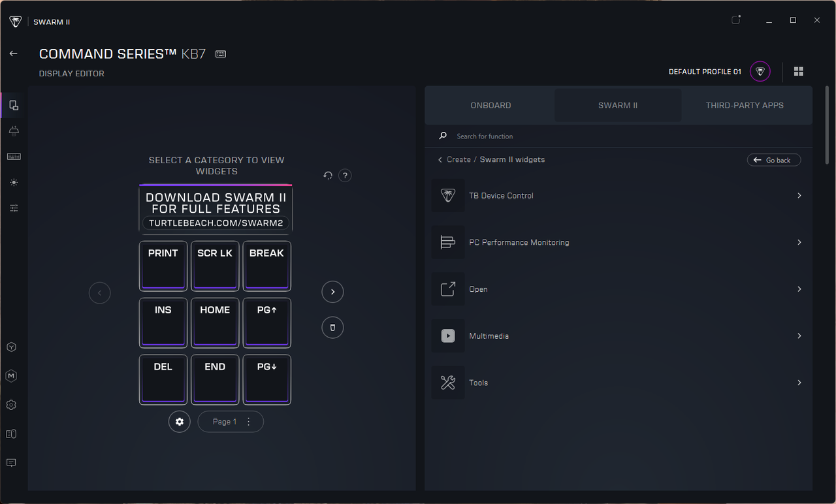Click the Search for function field
Image resolution: width=836 pixels, height=504 pixels.
(x=619, y=136)
